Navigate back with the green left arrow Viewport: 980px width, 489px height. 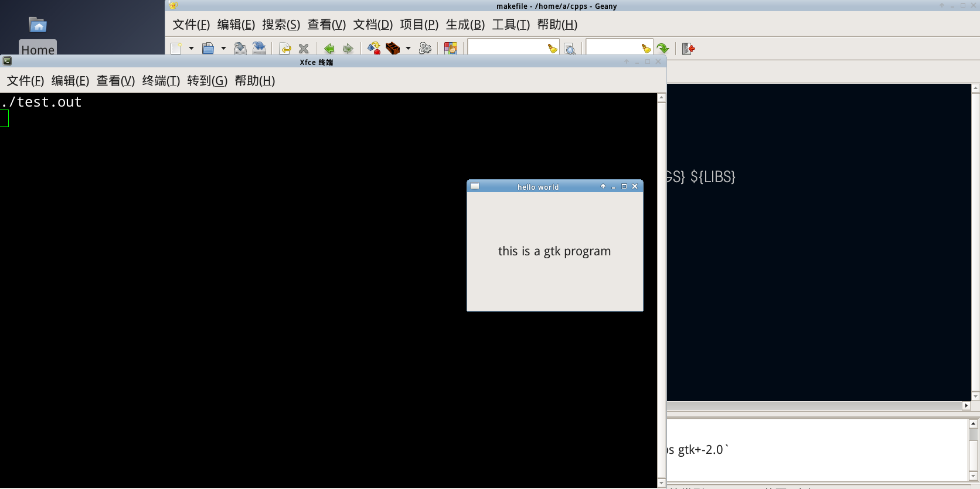click(x=329, y=49)
